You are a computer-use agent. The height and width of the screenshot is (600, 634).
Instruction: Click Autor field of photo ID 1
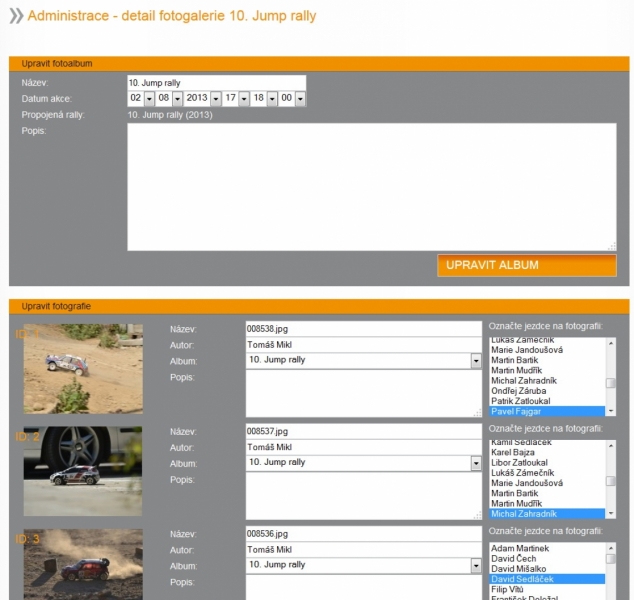[x=363, y=345]
